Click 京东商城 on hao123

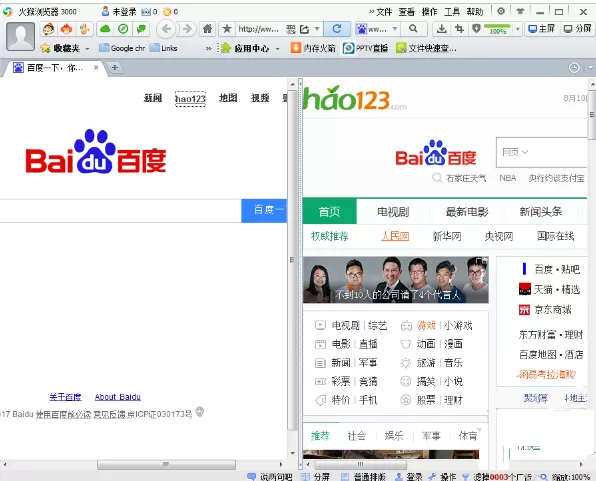tap(545, 310)
